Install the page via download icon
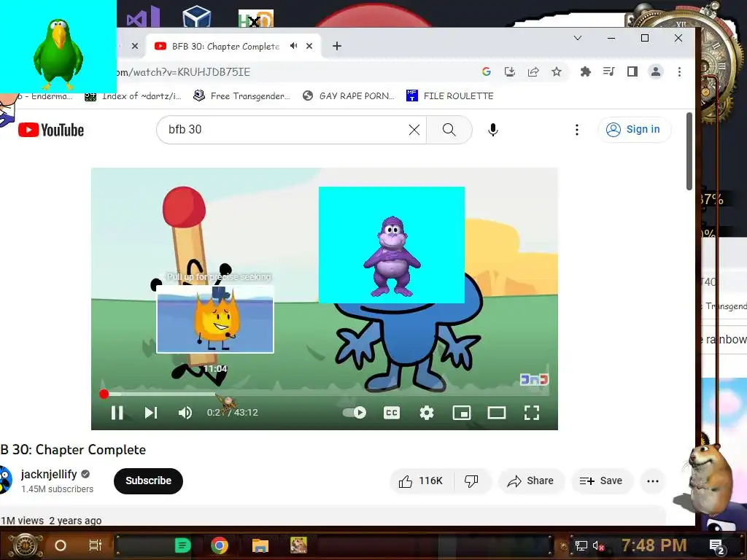Viewport: 747px width, 560px height. point(510,71)
